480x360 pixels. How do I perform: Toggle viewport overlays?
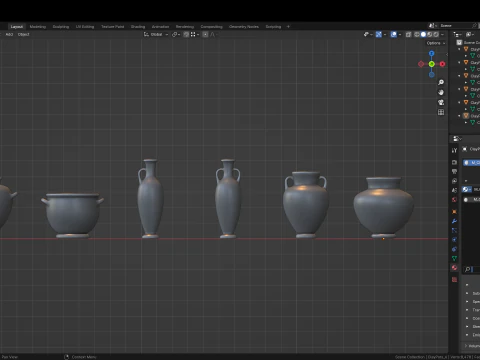tap(394, 34)
